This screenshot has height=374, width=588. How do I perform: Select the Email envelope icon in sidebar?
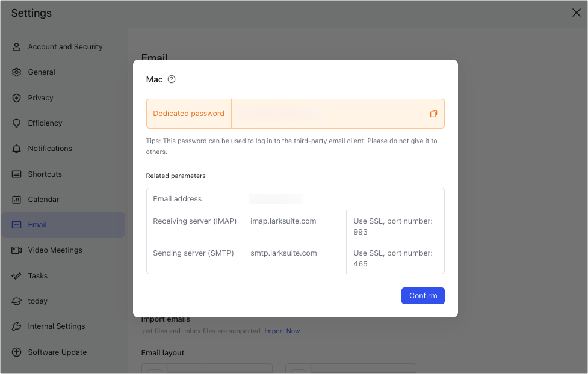coord(17,224)
